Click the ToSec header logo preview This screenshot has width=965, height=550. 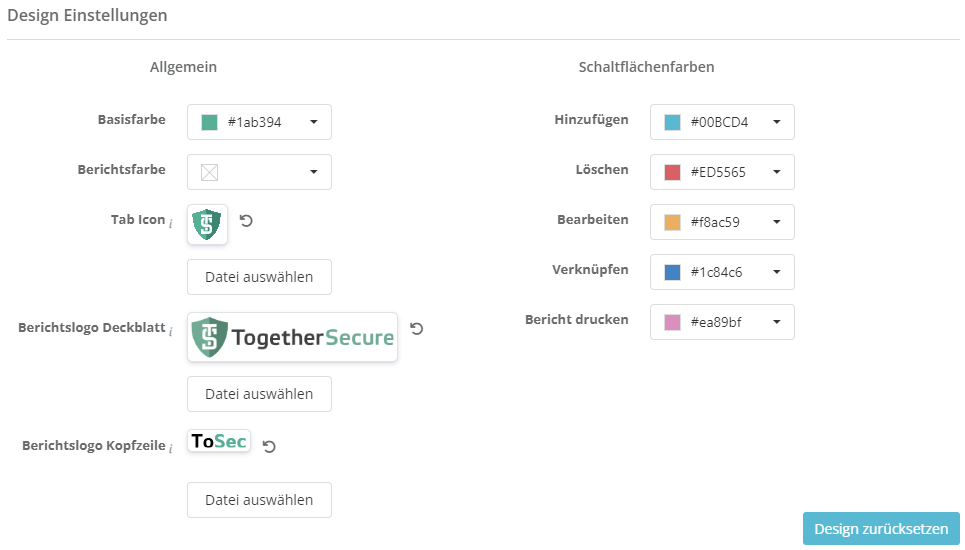[x=219, y=441]
